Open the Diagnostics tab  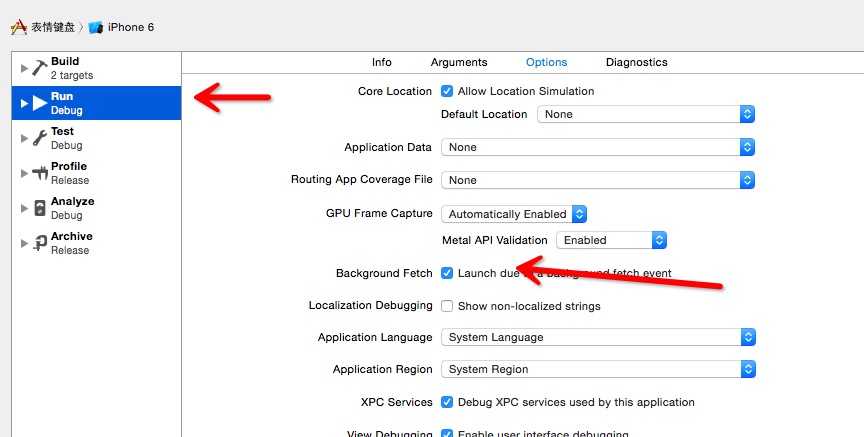click(x=636, y=62)
